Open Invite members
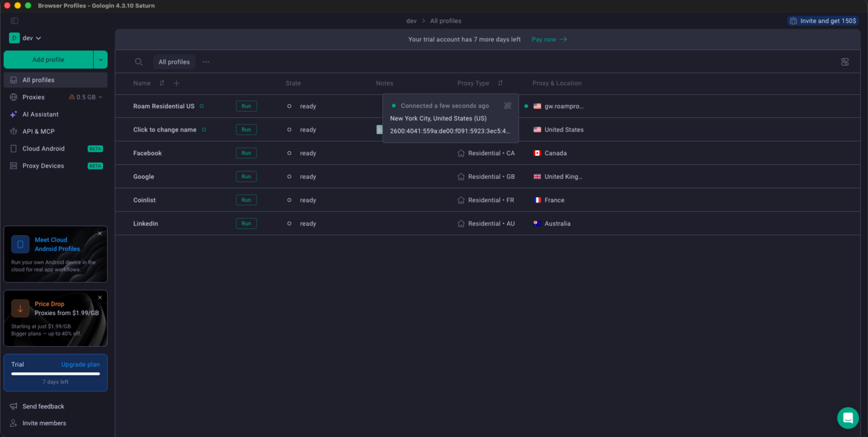868x437 pixels. click(38, 423)
